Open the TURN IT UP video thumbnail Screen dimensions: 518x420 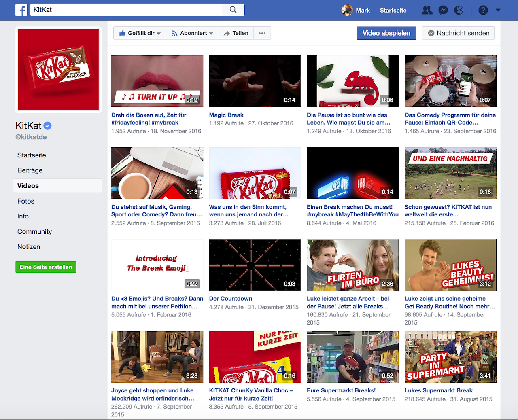click(157, 81)
